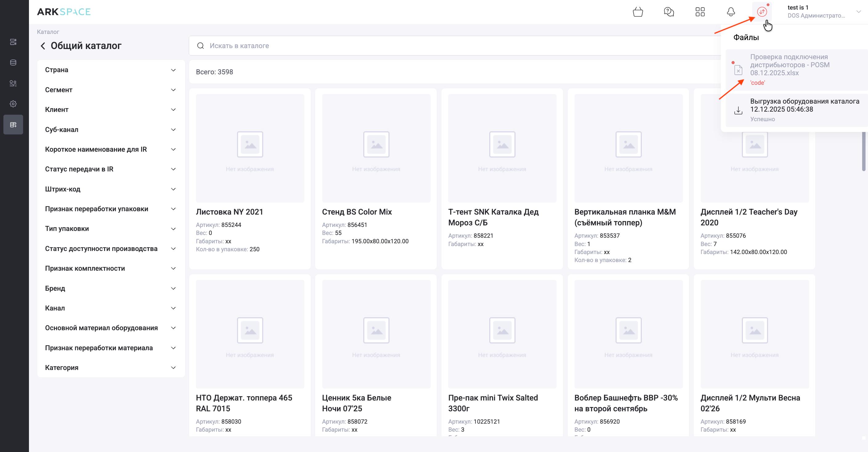Go back with arrow beside Общий каталог
The width and height of the screenshot is (868, 452).
[43, 46]
